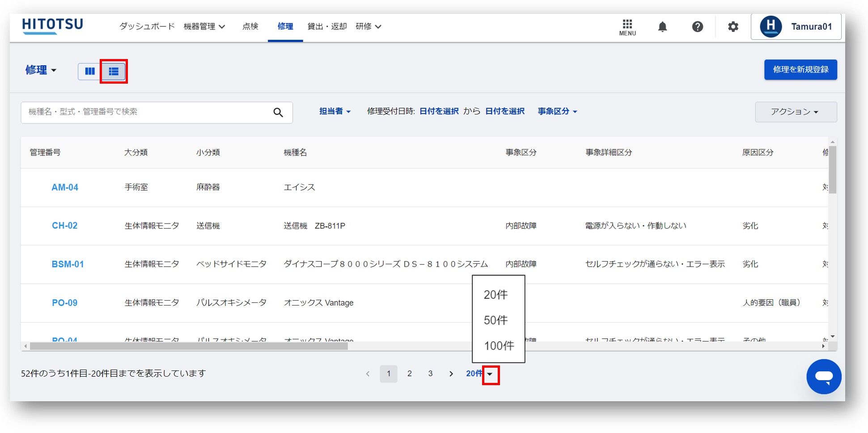Select end date 日付を選択 after から
The height and width of the screenshot is (433, 868).
504,111
